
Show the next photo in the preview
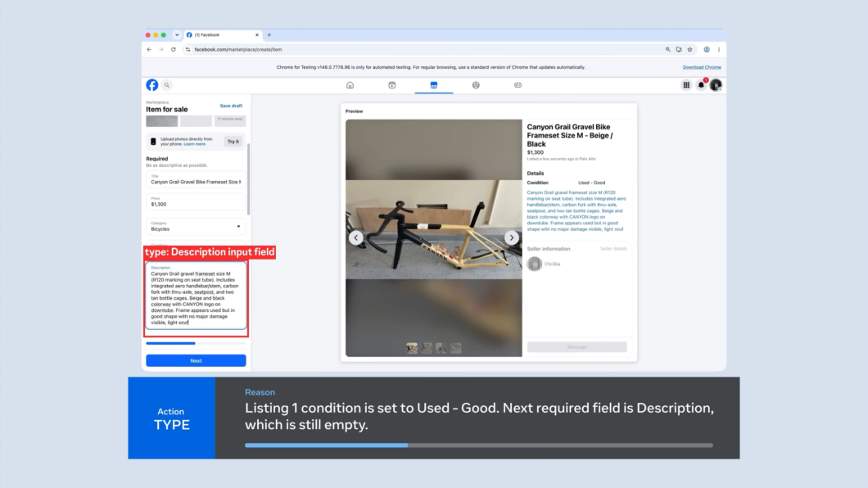point(512,237)
